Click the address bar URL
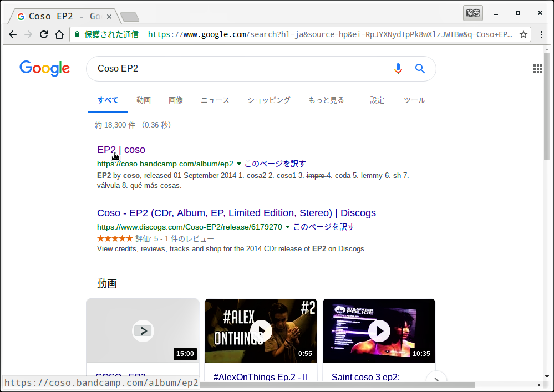Viewport: 554px width, 392px height. [330, 34]
